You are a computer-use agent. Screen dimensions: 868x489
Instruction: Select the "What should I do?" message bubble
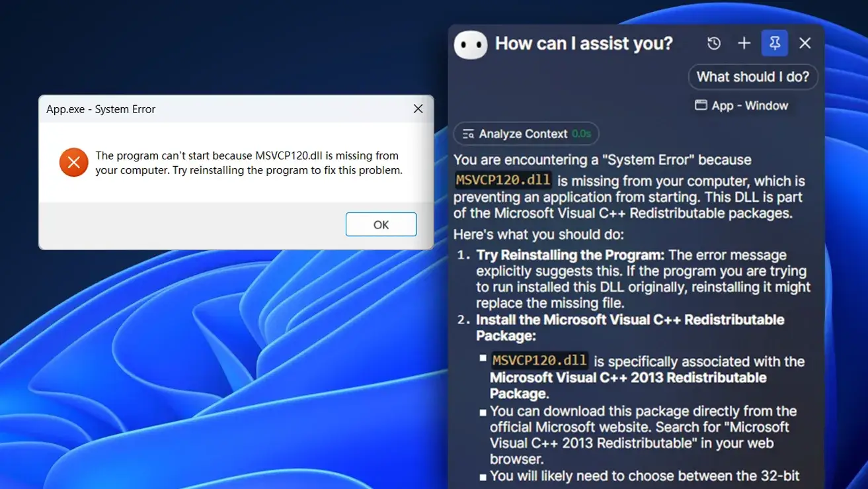pos(752,77)
